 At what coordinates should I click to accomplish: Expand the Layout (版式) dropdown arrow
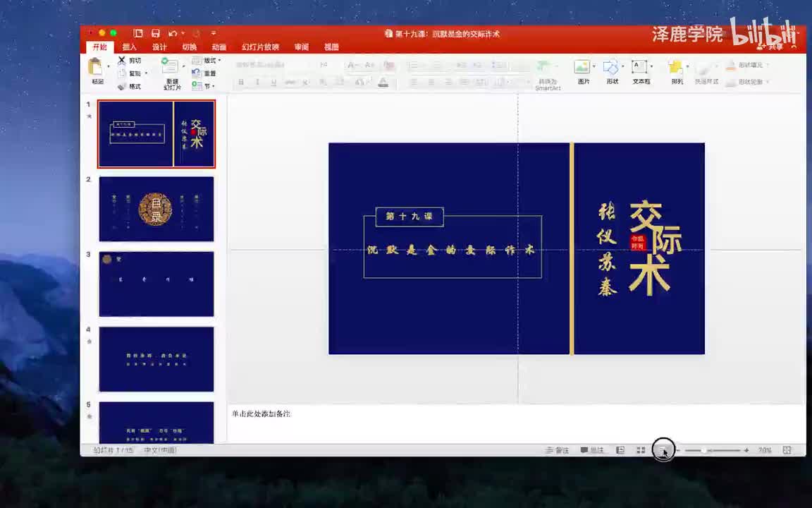[220, 61]
